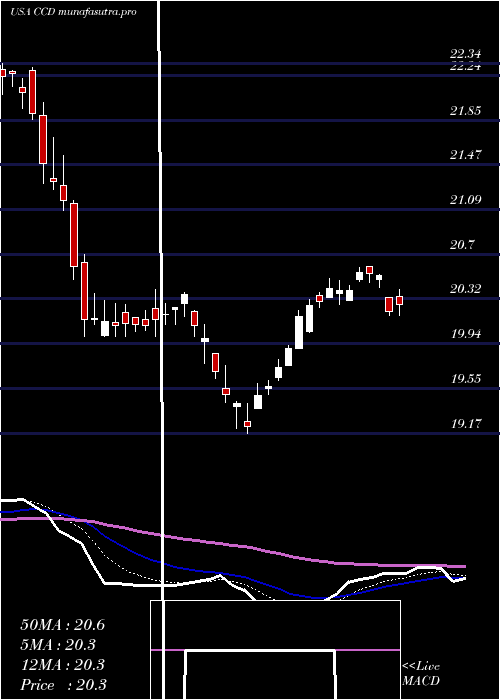Select the 22.34 price level label
The width and height of the screenshot is (500, 700).
click(466, 54)
